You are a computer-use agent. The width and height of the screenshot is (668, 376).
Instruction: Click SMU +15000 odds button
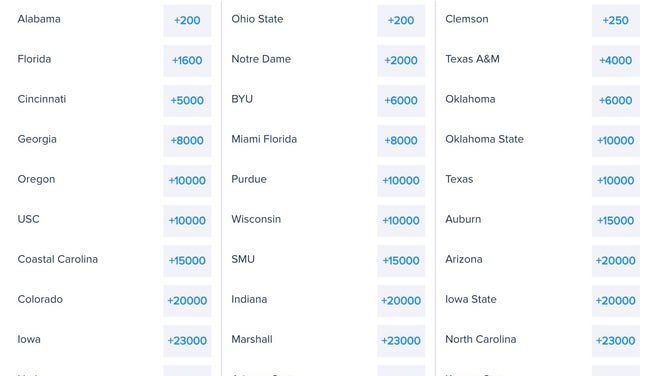401,261
